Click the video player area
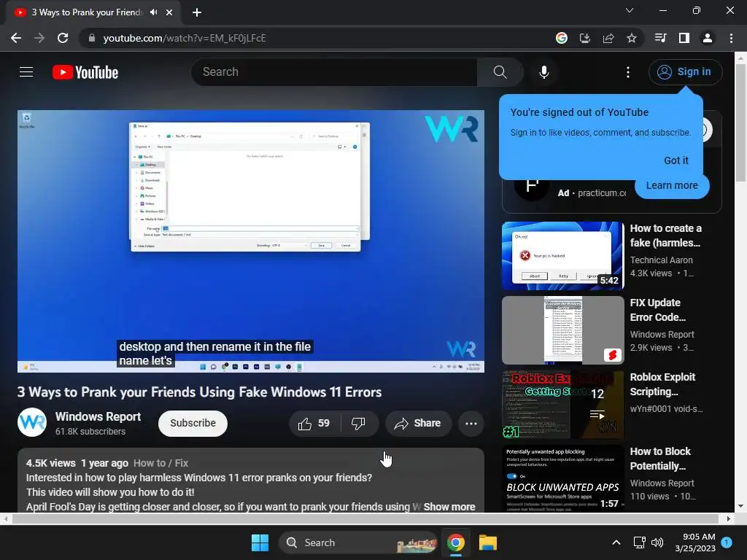The height and width of the screenshot is (560, 747). click(x=251, y=241)
